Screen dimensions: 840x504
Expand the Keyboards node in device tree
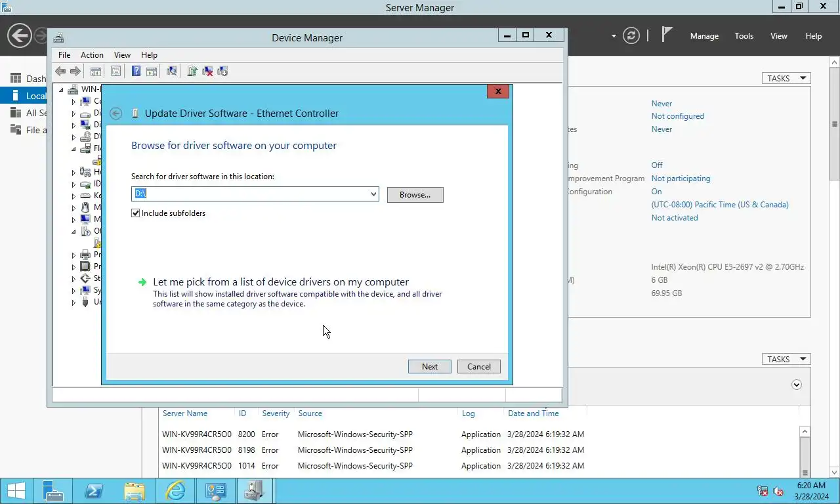coord(73,196)
